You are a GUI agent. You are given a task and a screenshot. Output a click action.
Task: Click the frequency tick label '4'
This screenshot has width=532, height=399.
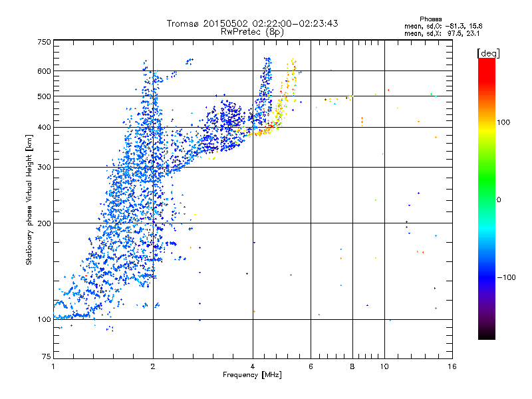253,366
